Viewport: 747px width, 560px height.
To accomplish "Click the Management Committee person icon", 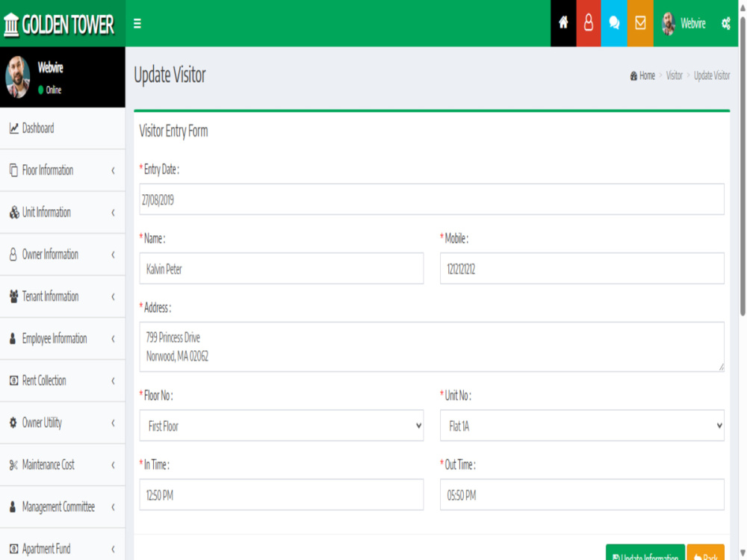I will [x=13, y=507].
